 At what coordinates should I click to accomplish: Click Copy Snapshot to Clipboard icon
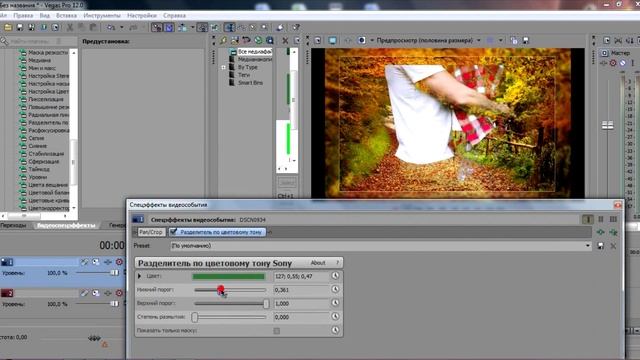514,40
